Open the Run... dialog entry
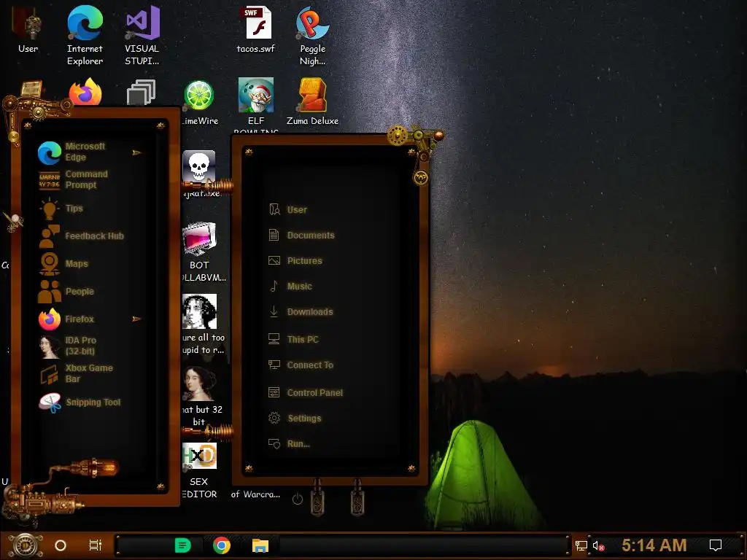The image size is (747, 560). coord(289,444)
